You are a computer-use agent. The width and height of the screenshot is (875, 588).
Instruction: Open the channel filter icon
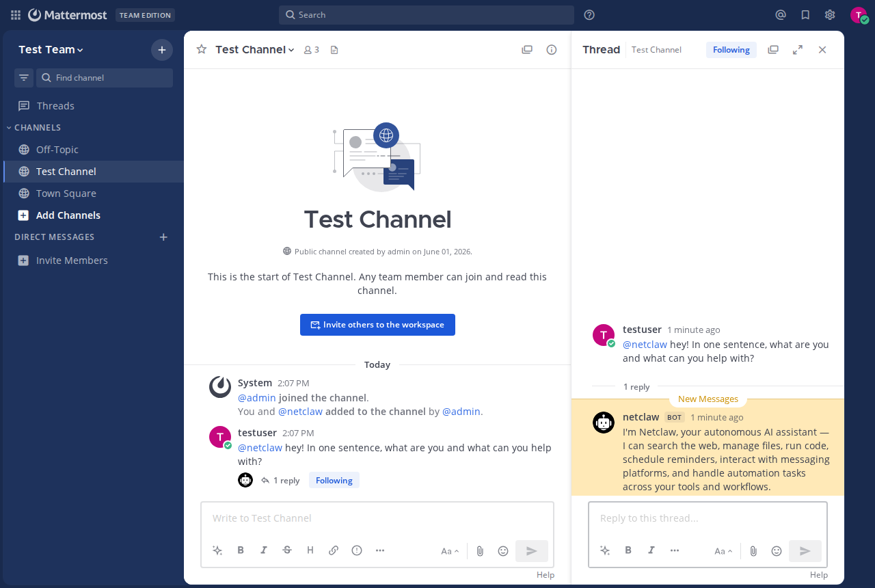[24, 78]
